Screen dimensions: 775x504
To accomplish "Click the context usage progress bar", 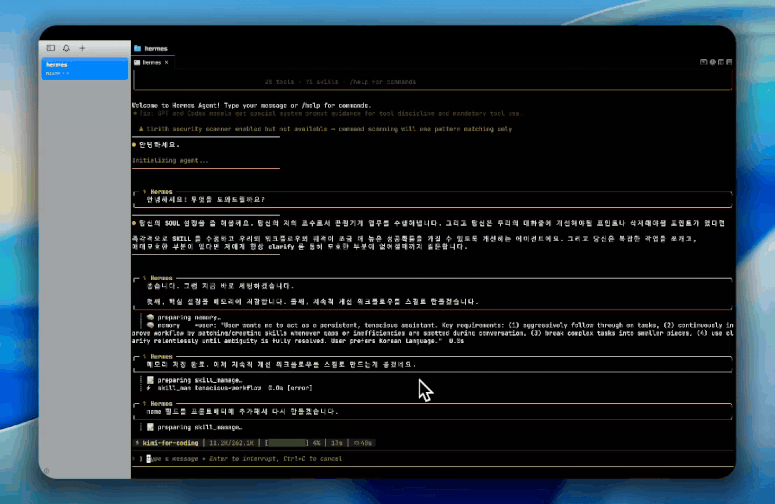I will coord(287,443).
